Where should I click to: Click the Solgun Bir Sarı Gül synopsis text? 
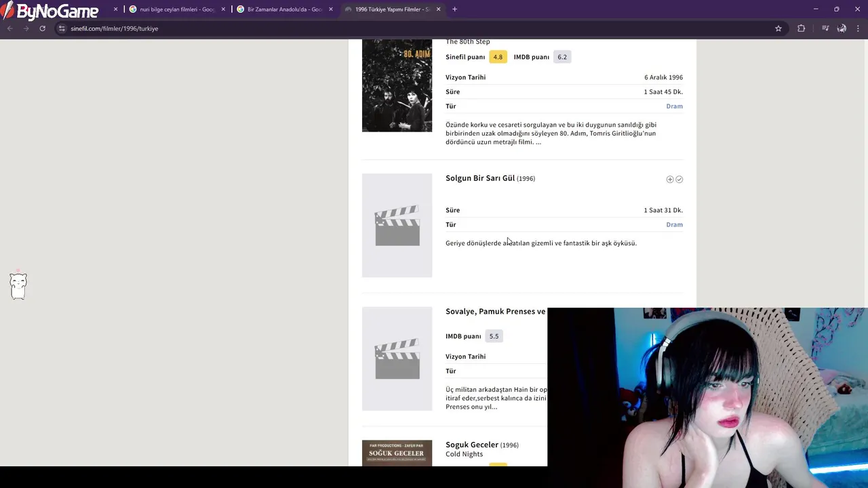point(541,243)
